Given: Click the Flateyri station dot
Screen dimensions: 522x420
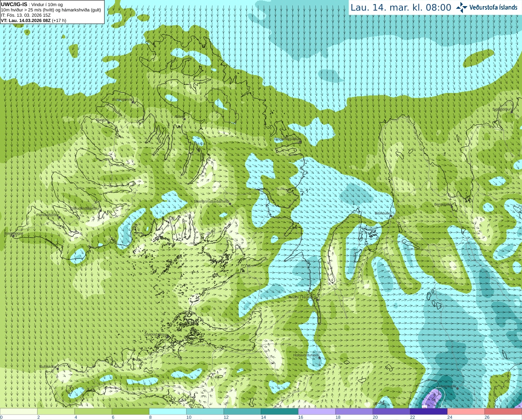Looking at the screenshot, I should [x=108, y=122].
